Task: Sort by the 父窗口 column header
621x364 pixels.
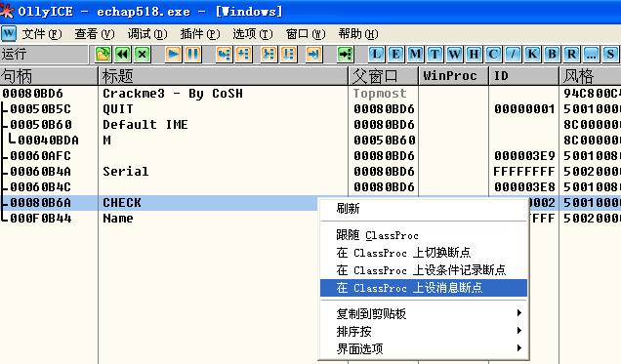Action: (384, 76)
